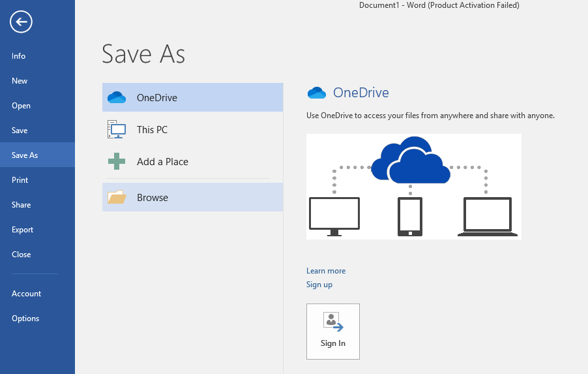The image size is (588, 374).
Task: Open Word Options
Action: (38, 319)
